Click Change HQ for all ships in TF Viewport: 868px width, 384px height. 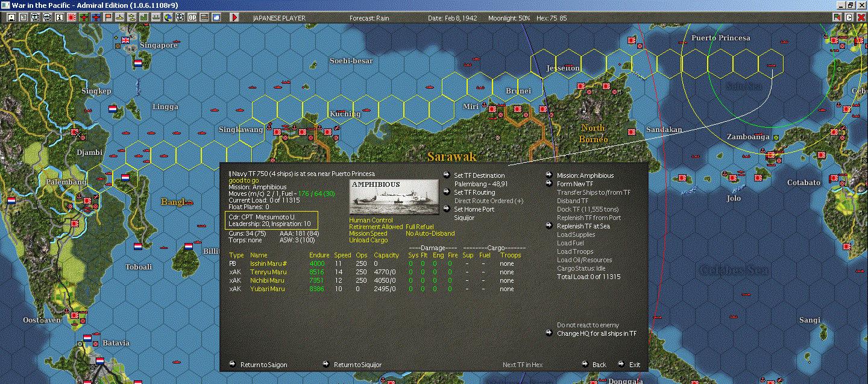[596, 333]
